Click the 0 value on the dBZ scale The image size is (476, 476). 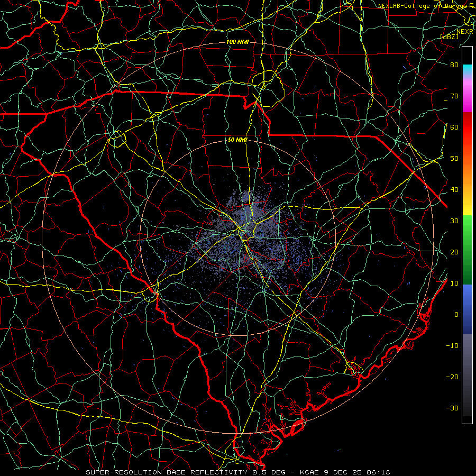point(456,315)
